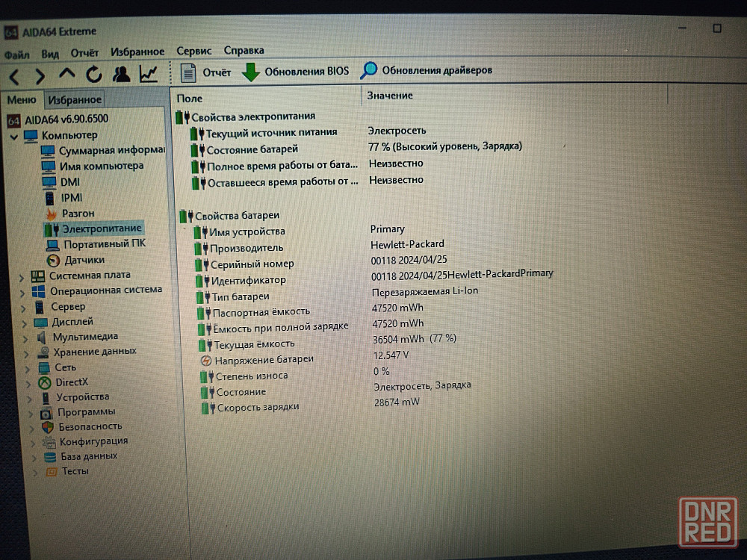Go up one level with Up arrow
747x560 pixels.
pyautogui.click(x=67, y=75)
